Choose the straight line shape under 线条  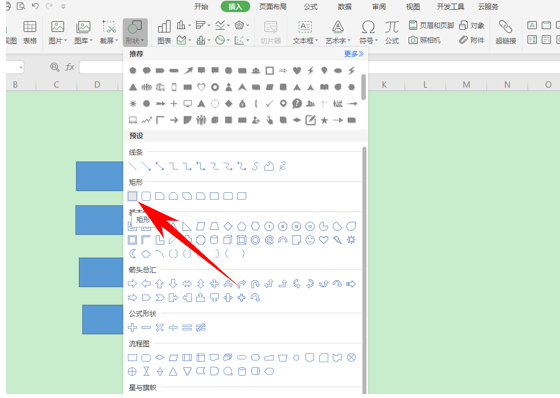(x=132, y=166)
